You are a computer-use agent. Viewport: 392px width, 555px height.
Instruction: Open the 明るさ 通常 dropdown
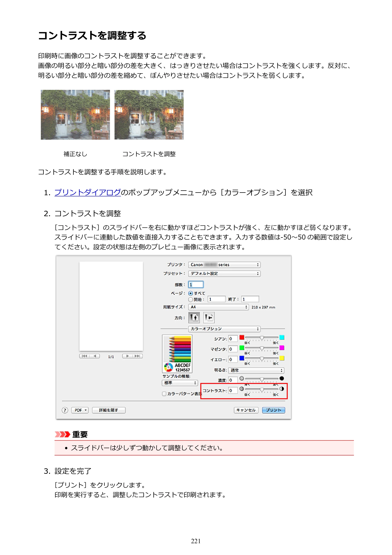257,370
